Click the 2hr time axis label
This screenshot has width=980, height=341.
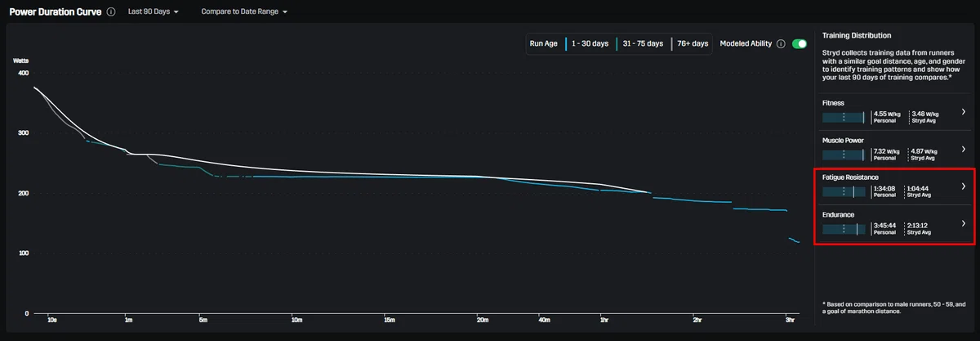pos(697,320)
